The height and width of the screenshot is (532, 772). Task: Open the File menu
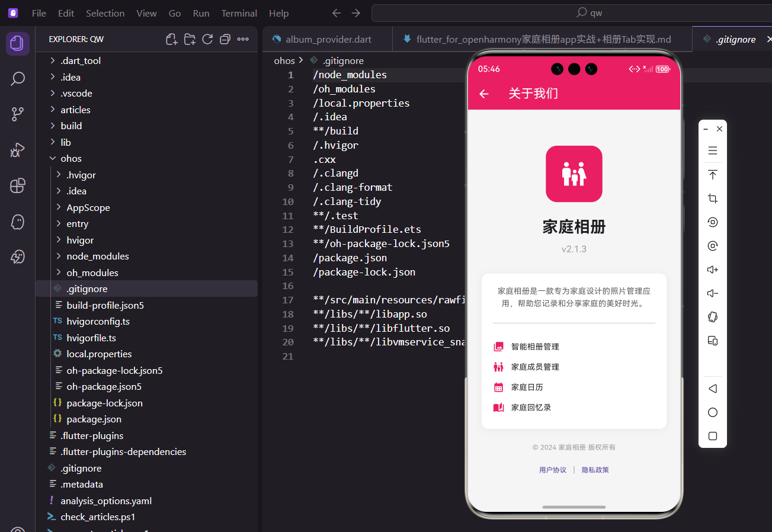(x=39, y=13)
